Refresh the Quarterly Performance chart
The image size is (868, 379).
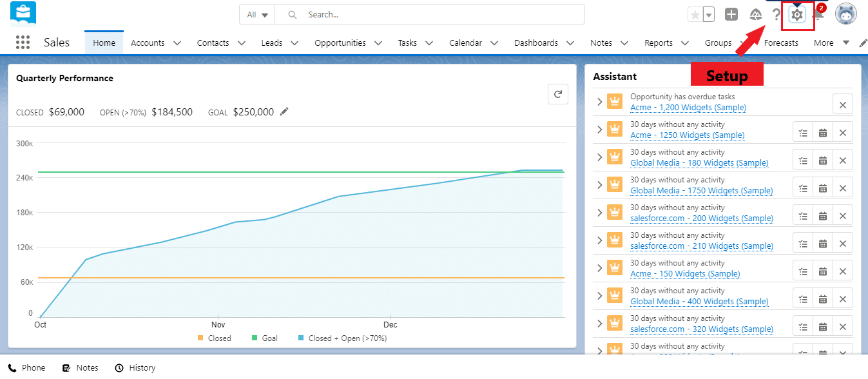point(558,93)
